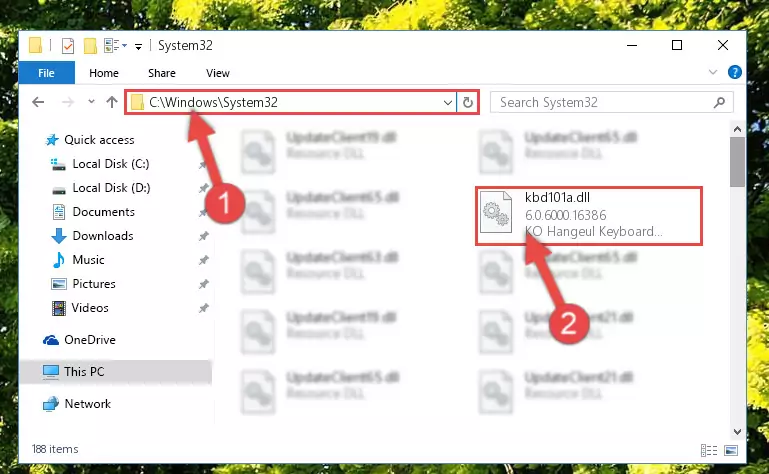Click the Search System32 box
769x474 pixels.
(x=612, y=102)
